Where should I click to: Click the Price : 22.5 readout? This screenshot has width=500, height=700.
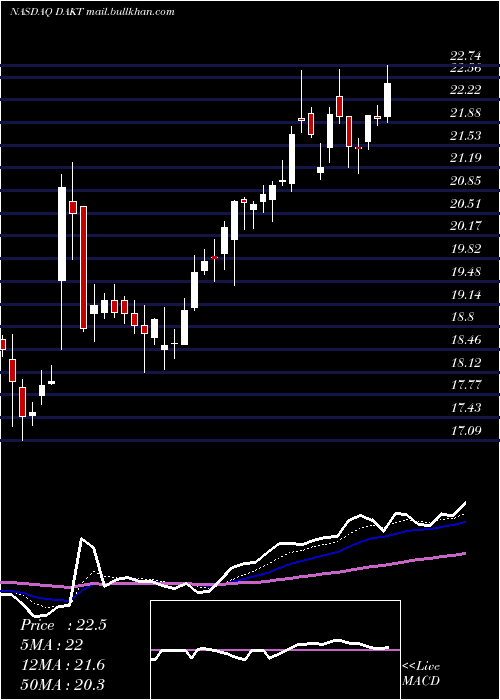click(63, 625)
